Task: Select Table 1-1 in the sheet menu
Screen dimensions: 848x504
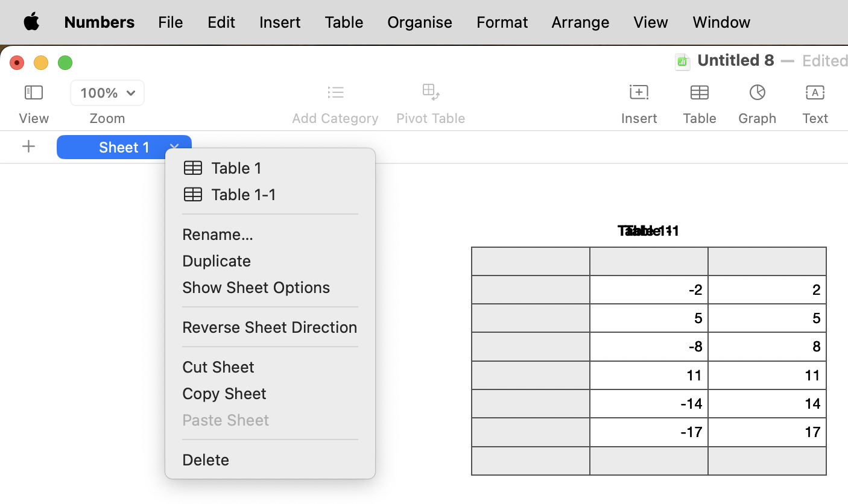Action: tap(243, 194)
